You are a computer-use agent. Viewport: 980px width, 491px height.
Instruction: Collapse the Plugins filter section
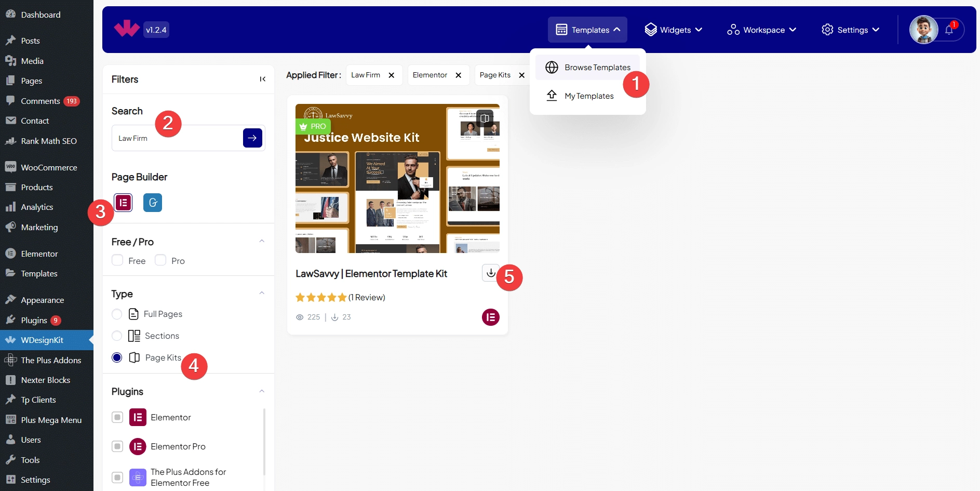click(262, 391)
